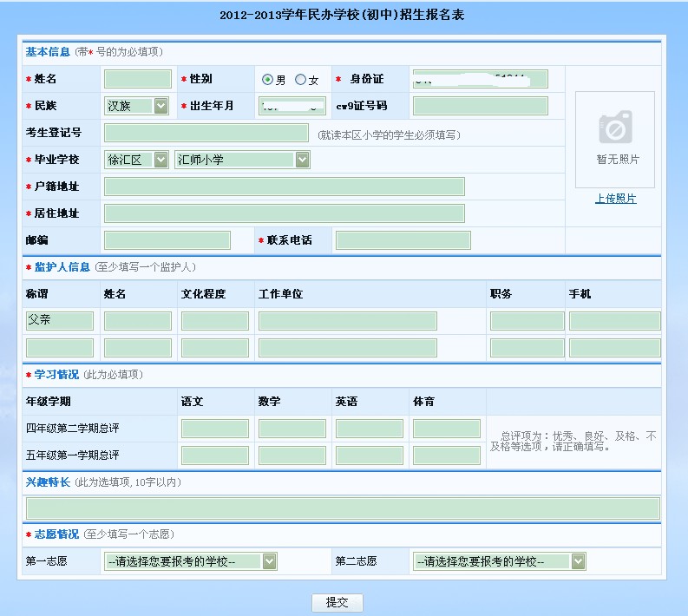Screen dimensions: 688x616
Task: Select the 女 gender radio button
Action: pos(300,80)
